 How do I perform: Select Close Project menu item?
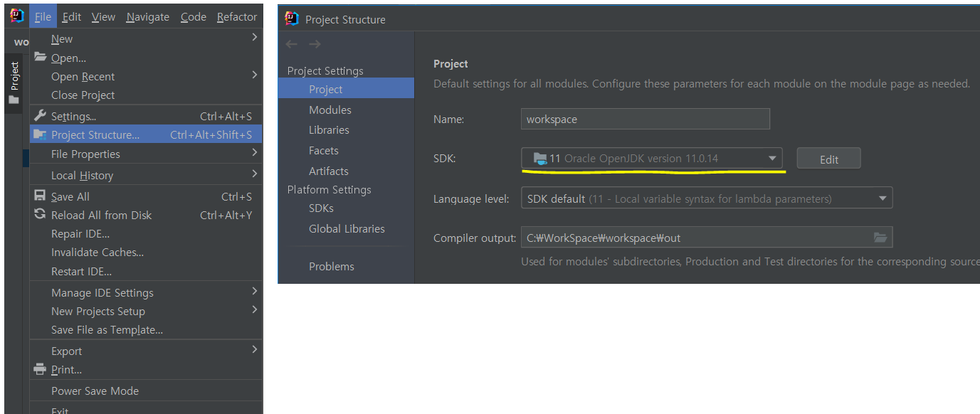146,95
